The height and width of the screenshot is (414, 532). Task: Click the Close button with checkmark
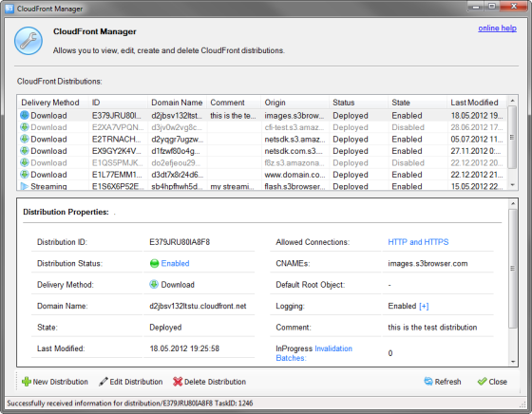point(492,382)
